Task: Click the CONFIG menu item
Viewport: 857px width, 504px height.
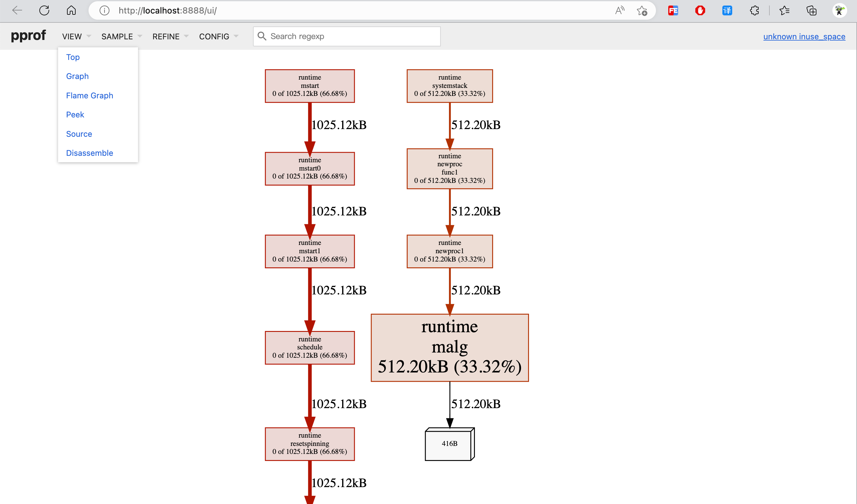Action: (x=214, y=36)
